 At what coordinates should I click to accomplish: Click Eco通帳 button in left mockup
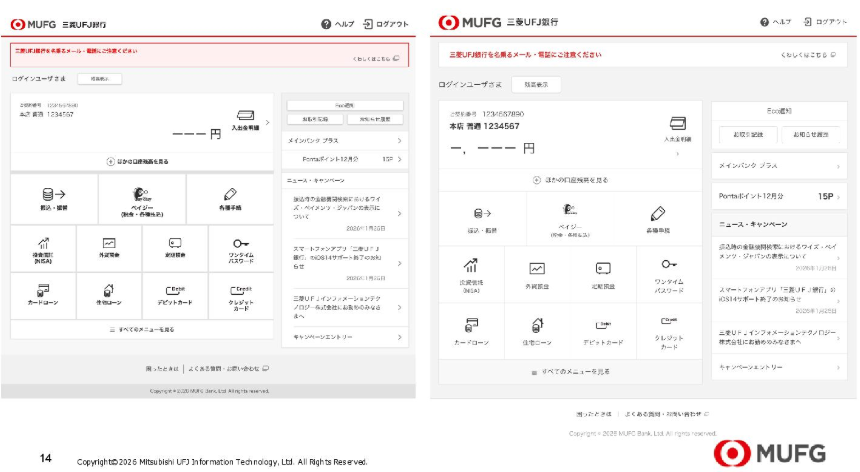(x=344, y=105)
